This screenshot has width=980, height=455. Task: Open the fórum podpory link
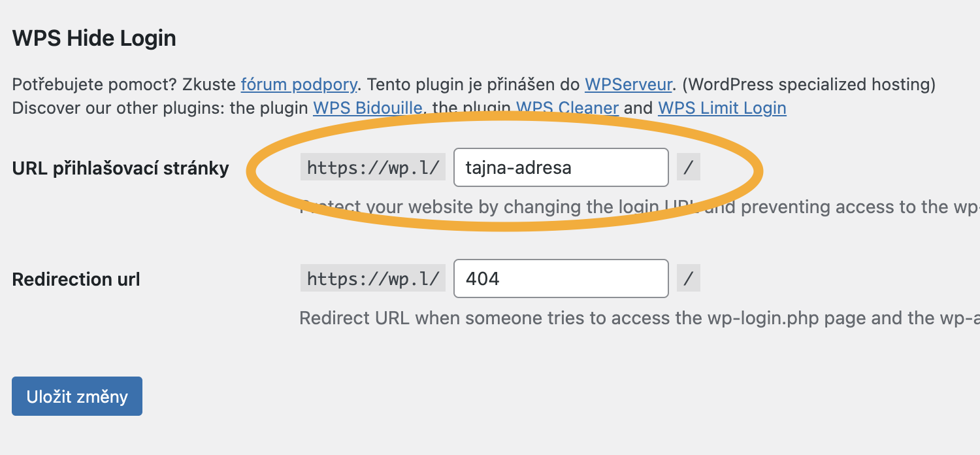tap(299, 84)
